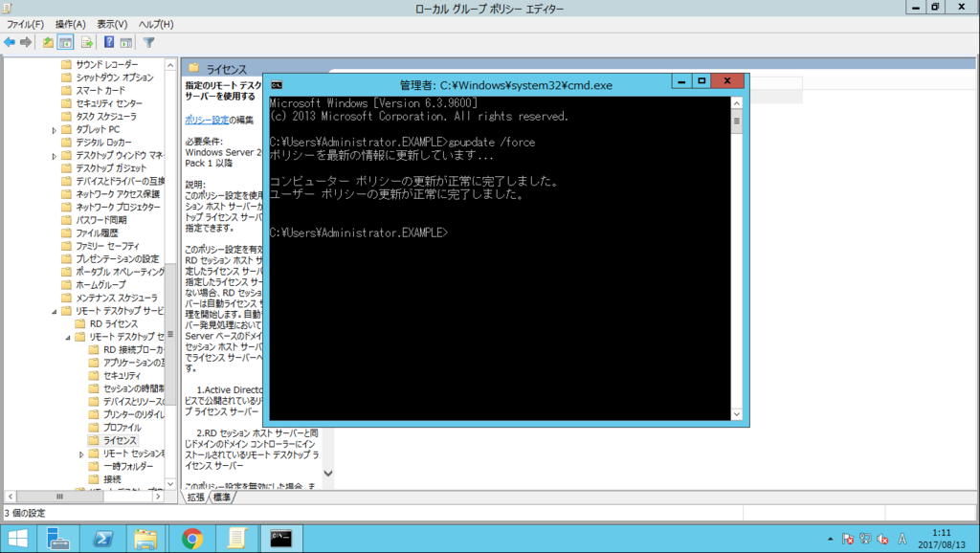The image size is (980, 553).
Task: Open Help via blue question mark icon
Action: pos(109,42)
